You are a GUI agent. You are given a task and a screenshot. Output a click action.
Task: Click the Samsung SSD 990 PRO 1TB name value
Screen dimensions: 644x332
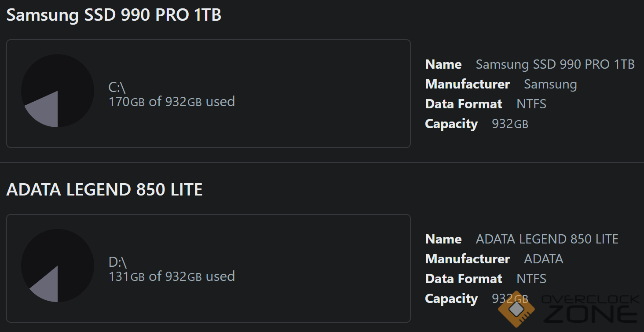tap(555, 65)
